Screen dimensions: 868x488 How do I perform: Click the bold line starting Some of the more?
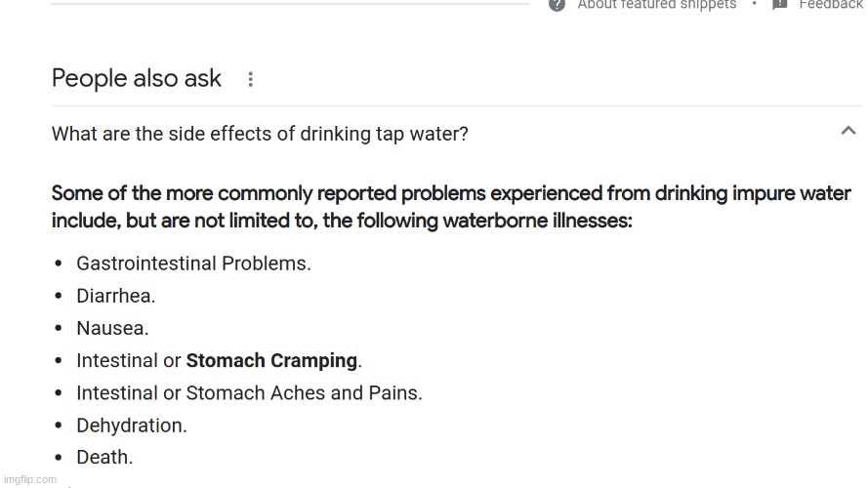pyautogui.click(x=451, y=193)
